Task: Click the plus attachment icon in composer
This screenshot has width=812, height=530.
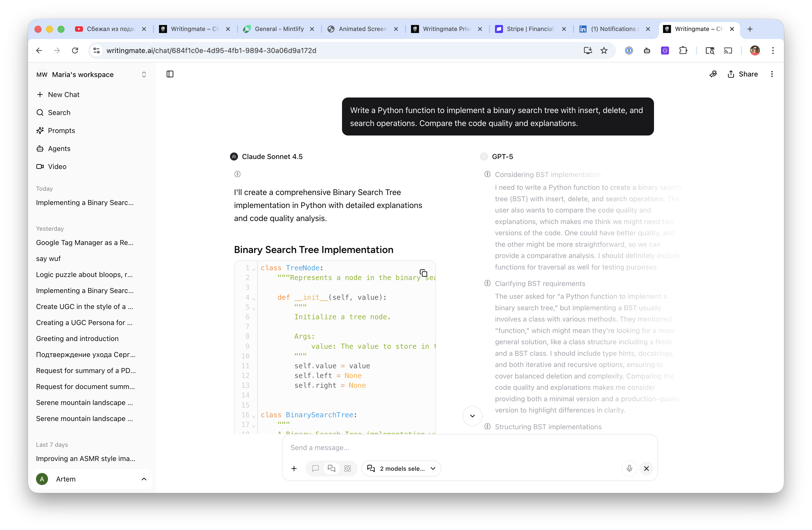Action: tap(294, 468)
